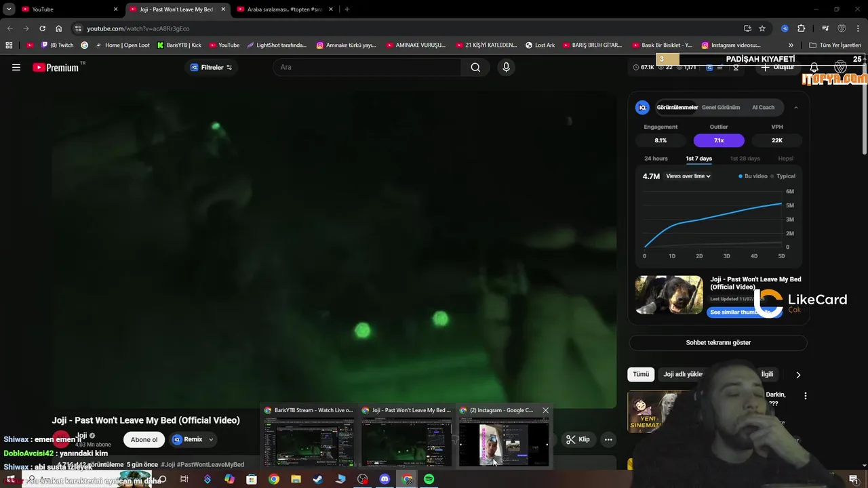Select the 1st 7 days range
Image resolution: width=868 pixels, height=488 pixels.
pyautogui.click(x=698, y=159)
